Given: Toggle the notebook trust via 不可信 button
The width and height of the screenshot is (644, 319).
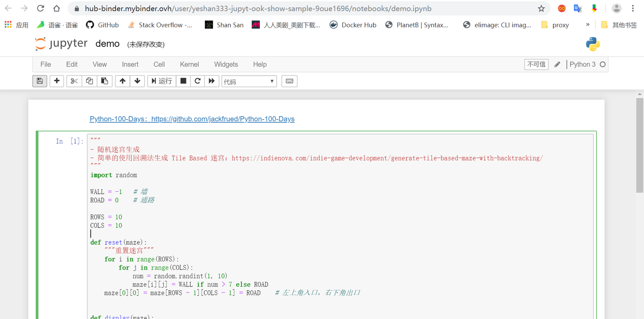Looking at the screenshot, I should click(536, 64).
